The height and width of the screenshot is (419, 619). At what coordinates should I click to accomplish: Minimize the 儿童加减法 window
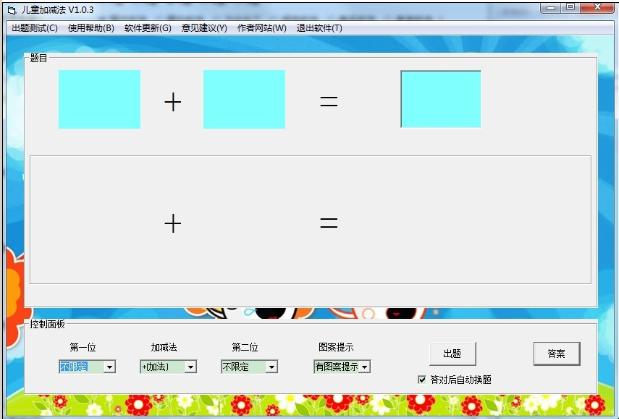coord(551,7)
